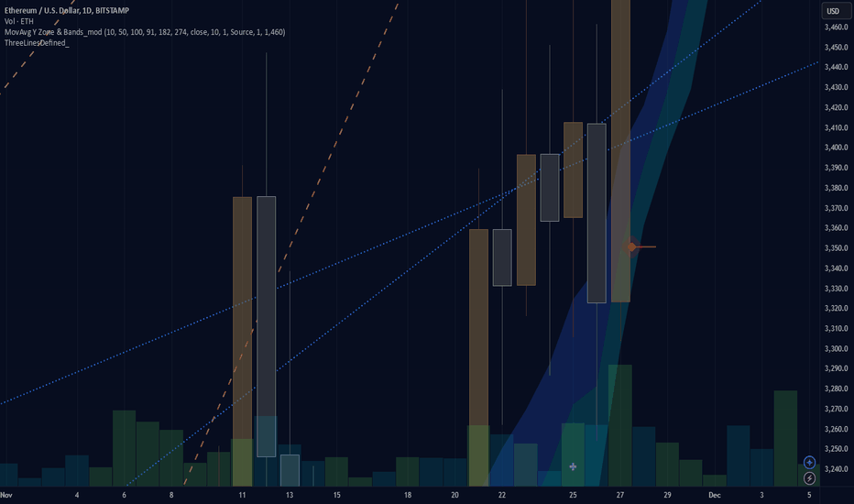Viewport: 854px width, 504px height.
Task: Select the MovAvg Y Zone & Bands_mod indicator legend
Action: click(145, 32)
